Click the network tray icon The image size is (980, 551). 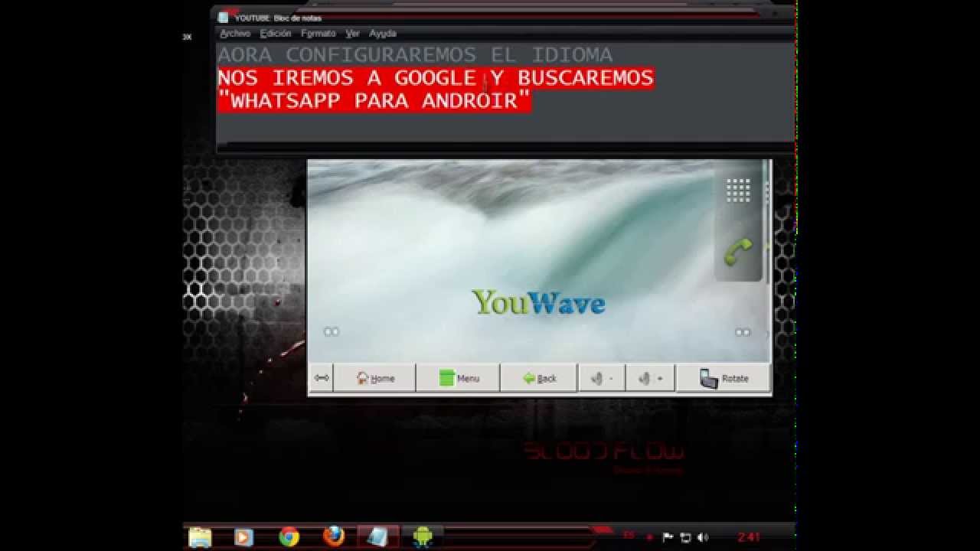click(685, 537)
